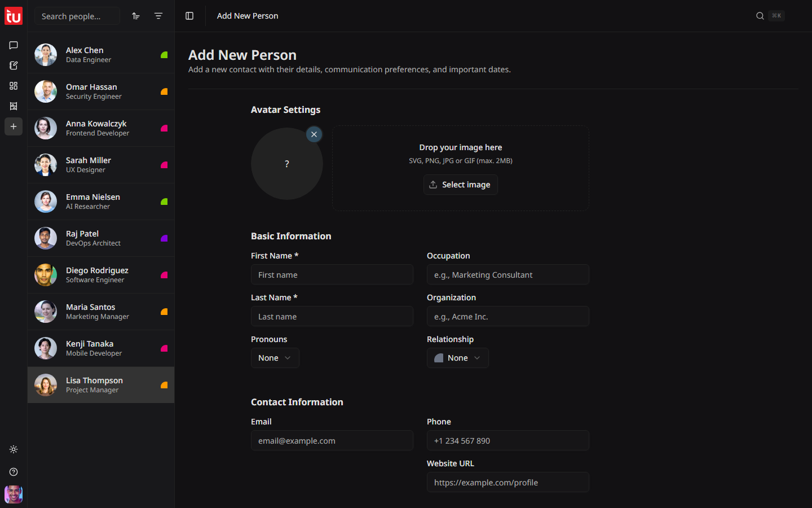812x508 pixels.
Task: Toggle the sidebar panel icon
Action: [x=189, y=16]
